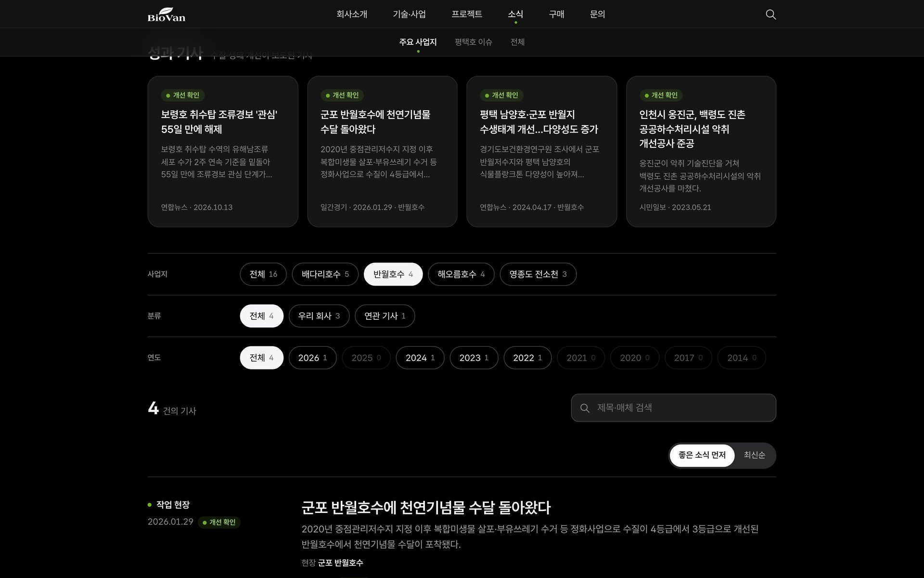Click 연합뉴스 · 2026.10.13 source line

pos(197,208)
